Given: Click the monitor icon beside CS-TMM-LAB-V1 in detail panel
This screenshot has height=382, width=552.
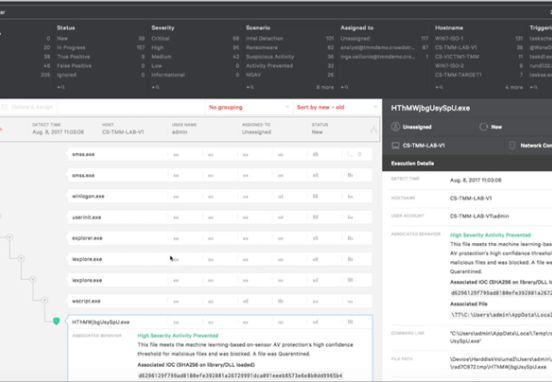Looking at the screenshot, I should (x=395, y=145).
